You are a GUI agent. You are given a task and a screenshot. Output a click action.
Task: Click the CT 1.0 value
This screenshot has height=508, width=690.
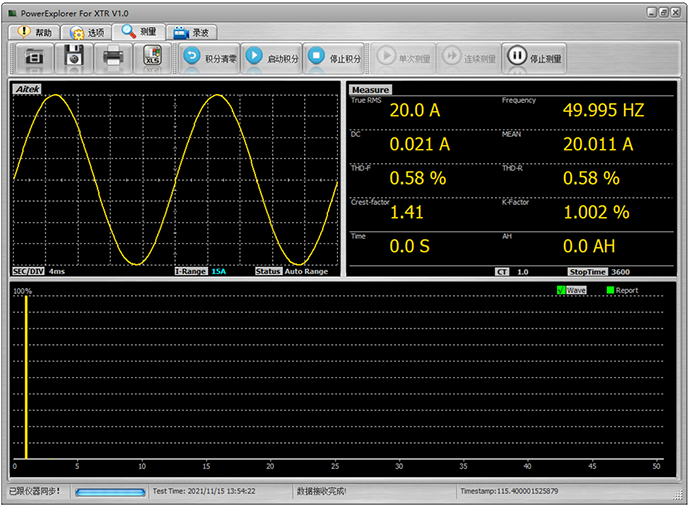(x=522, y=272)
